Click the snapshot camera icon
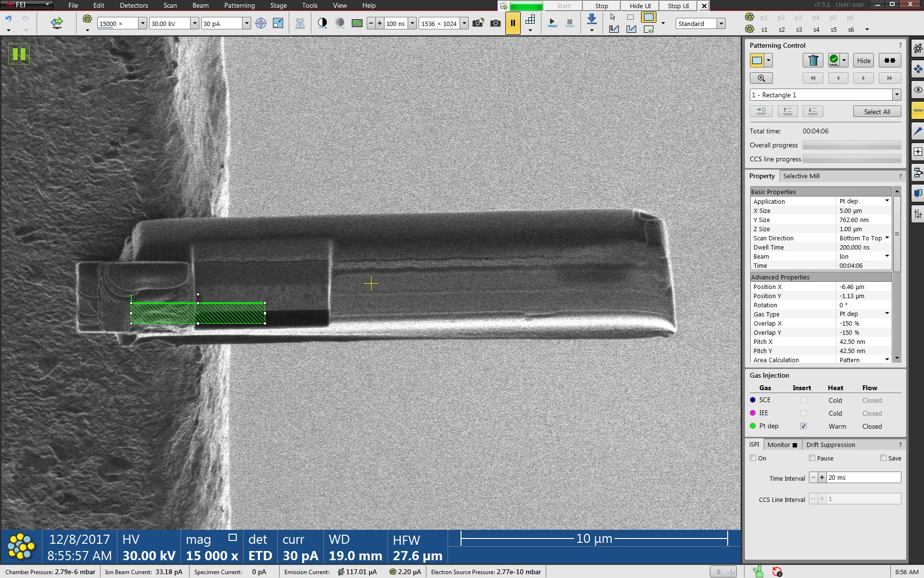Viewport: 924px width, 578px height. (x=495, y=23)
